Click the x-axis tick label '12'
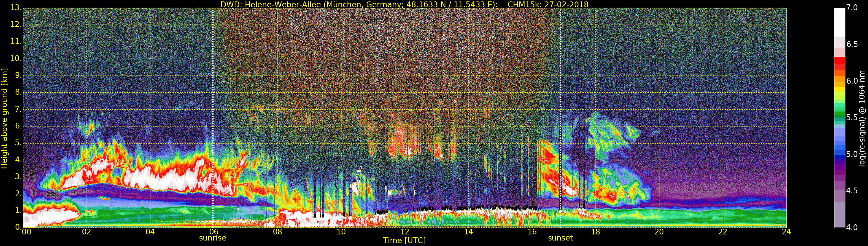The width and height of the screenshot is (868, 246). click(405, 232)
